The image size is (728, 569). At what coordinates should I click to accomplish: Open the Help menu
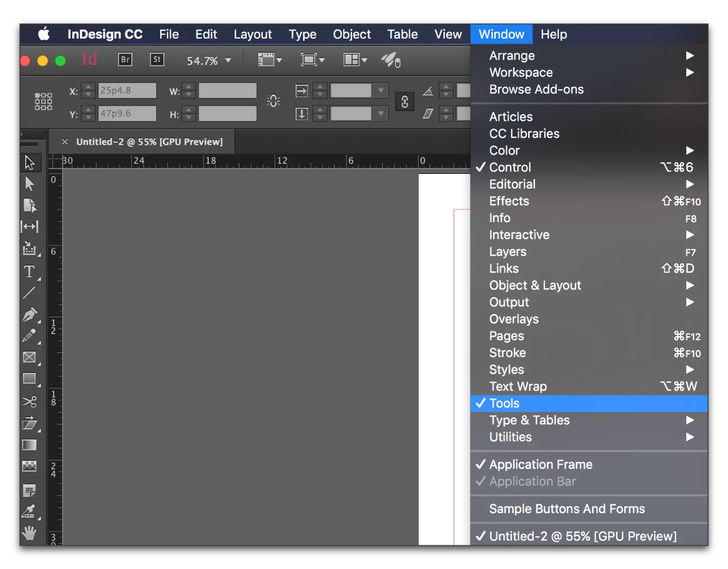click(554, 34)
